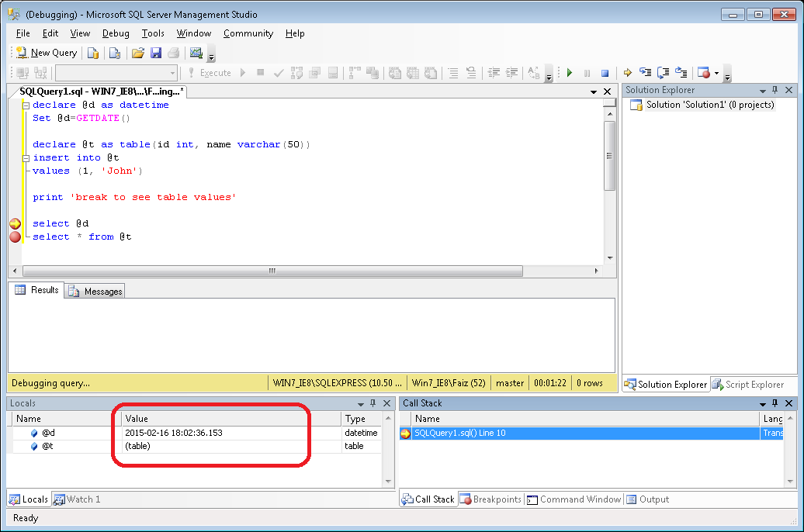Collapse the insert into @t code block

coord(26,158)
